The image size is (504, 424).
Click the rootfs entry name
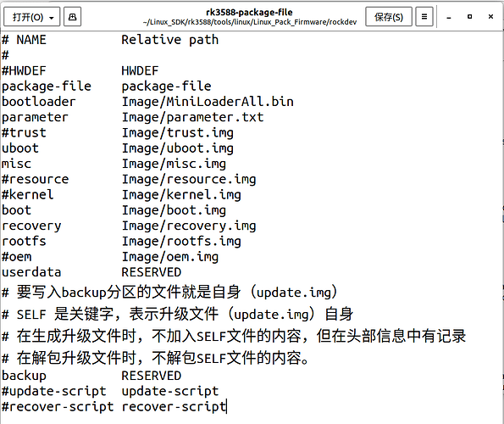(24, 242)
